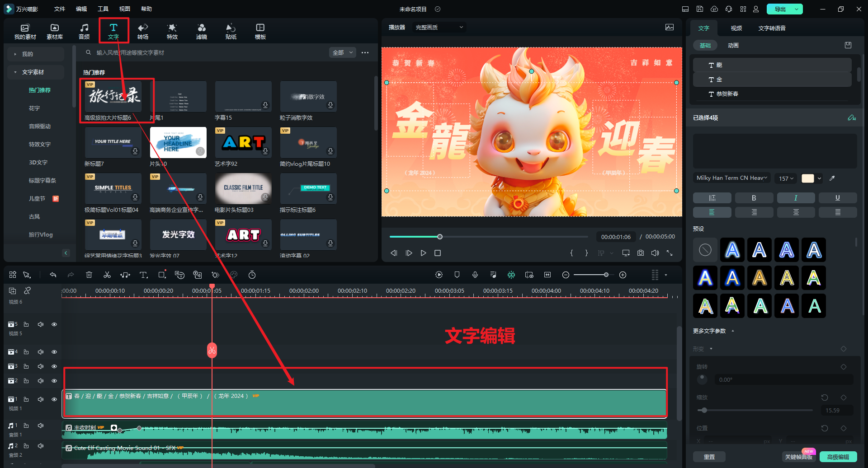The image size is (868, 468).
Task: Switch to the 动画 tab
Action: (x=733, y=46)
